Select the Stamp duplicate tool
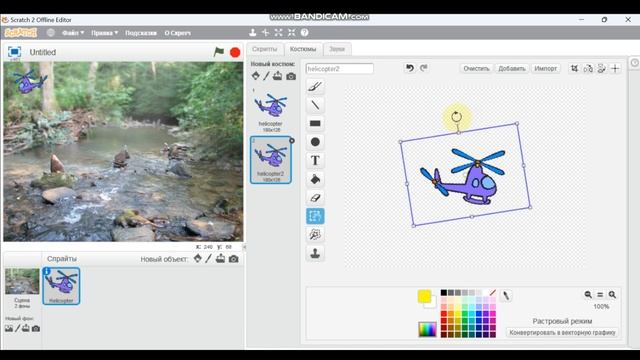The height and width of the screenshot is (360, 640). pos(315,253)
